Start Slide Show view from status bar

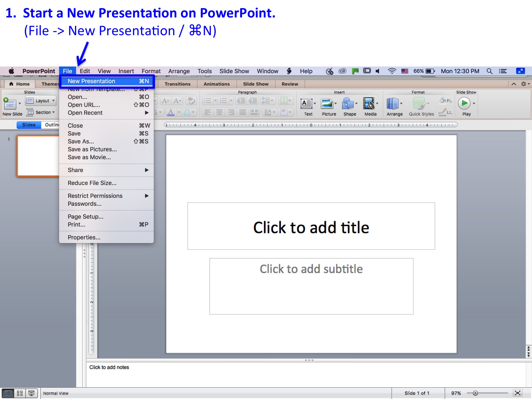[32, 393]
